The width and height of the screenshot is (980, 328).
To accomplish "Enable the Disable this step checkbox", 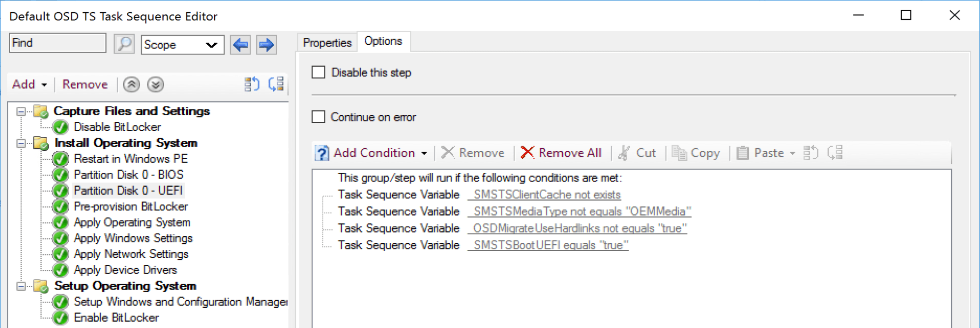I will (x=319, y=73).
